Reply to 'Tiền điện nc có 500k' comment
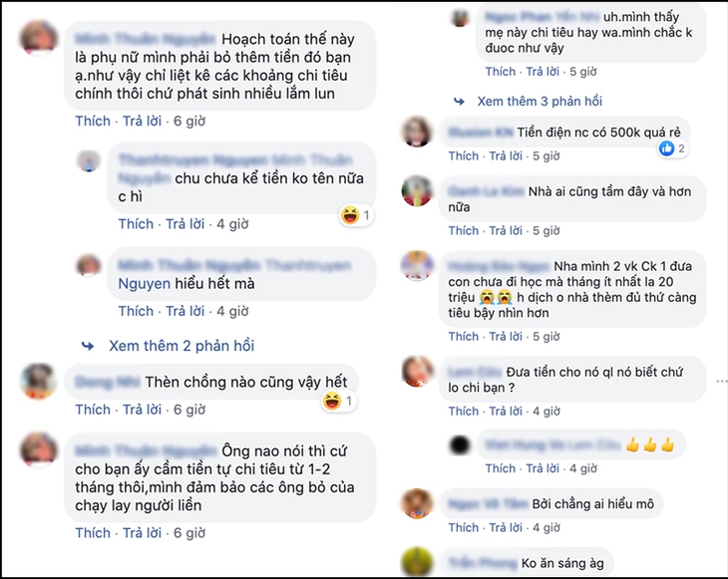The image size is (728, 579). tap(506, 155)
